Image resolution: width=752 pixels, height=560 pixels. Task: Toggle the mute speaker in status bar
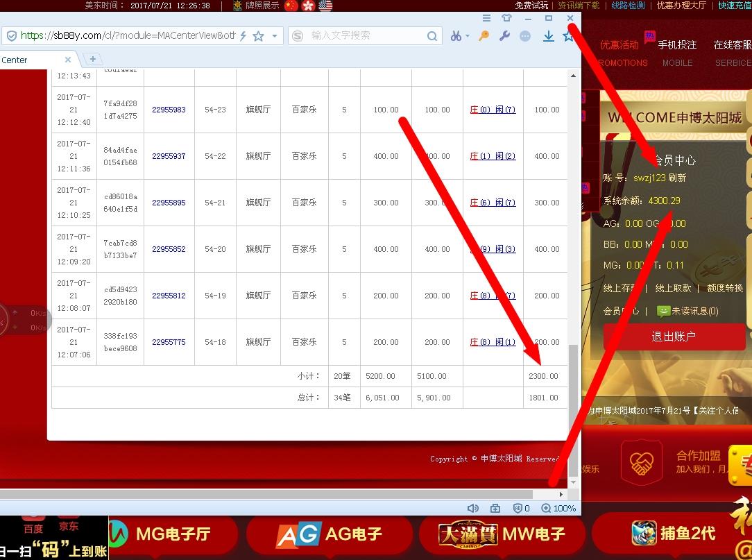point(473,509)
